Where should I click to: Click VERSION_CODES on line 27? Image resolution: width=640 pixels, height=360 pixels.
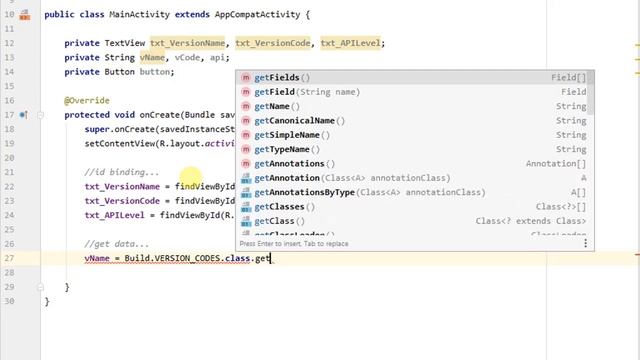[x=188, y=258]
